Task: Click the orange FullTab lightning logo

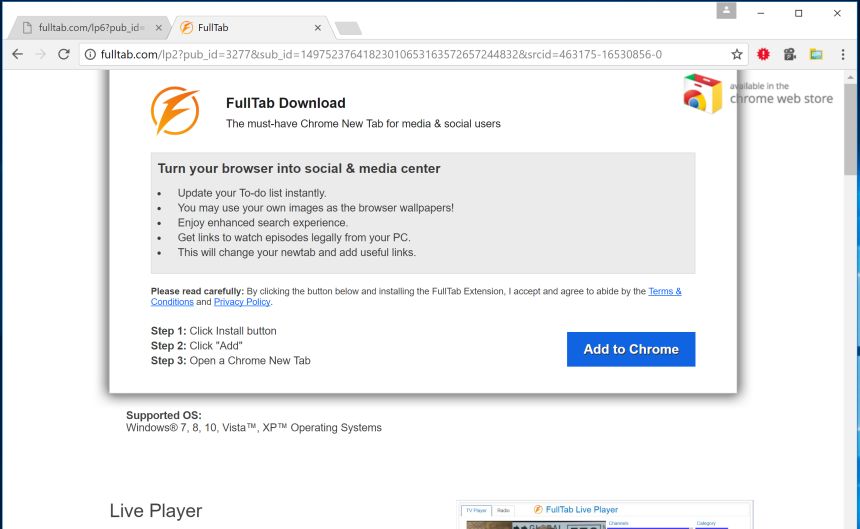Action: click(x=175, y=111)
